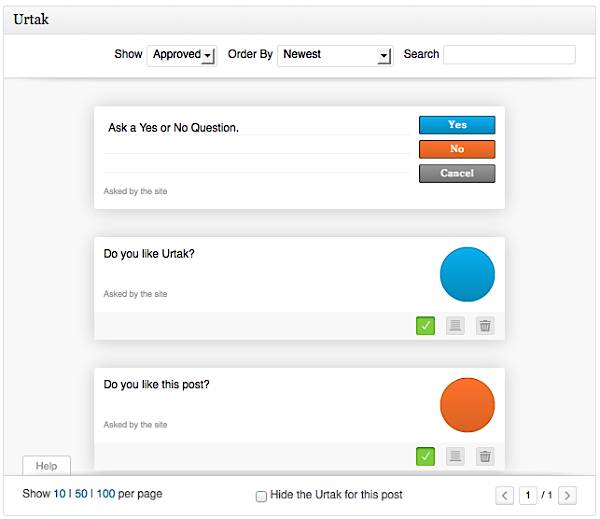Click green approve checkmark for 'Do you like Urtak?'
Viewport: 600px width, 519px height.
click(425, 326)
